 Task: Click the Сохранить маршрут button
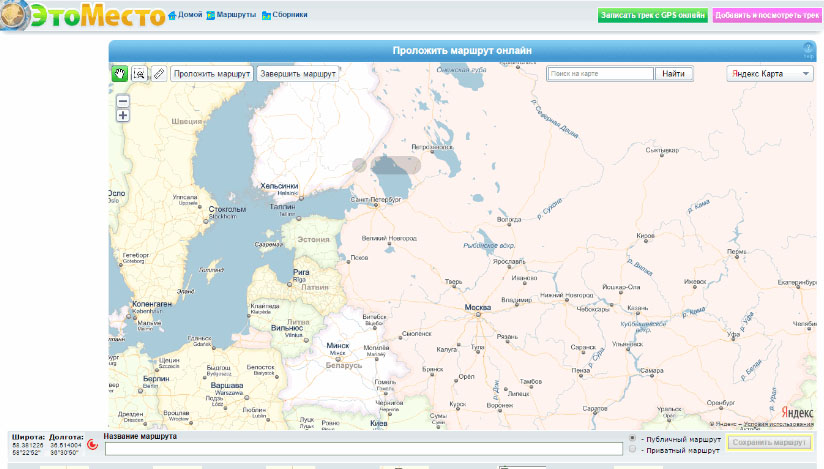[x=769, y=442]
